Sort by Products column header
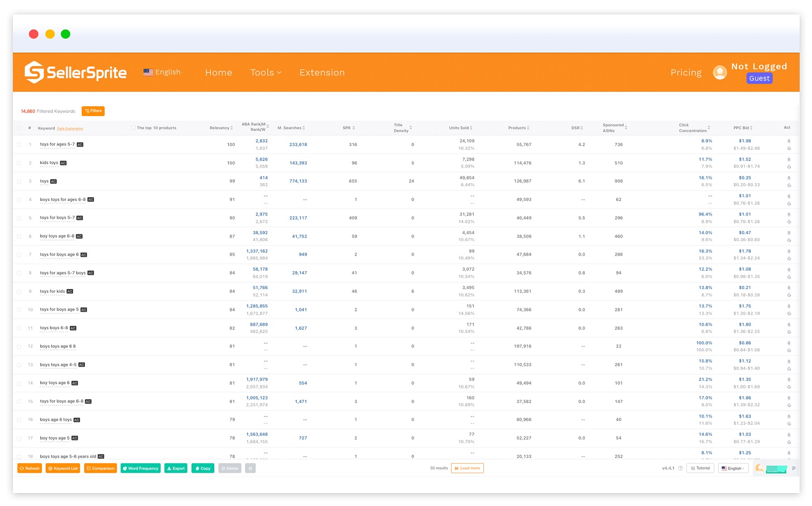812x506 pixels. (x=519, y=128)
